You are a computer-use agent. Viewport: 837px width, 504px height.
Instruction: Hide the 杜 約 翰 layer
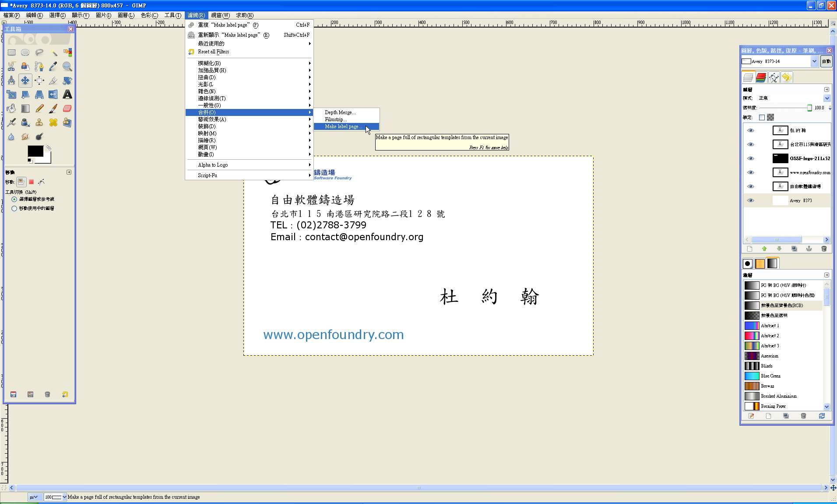coord(751,130)
